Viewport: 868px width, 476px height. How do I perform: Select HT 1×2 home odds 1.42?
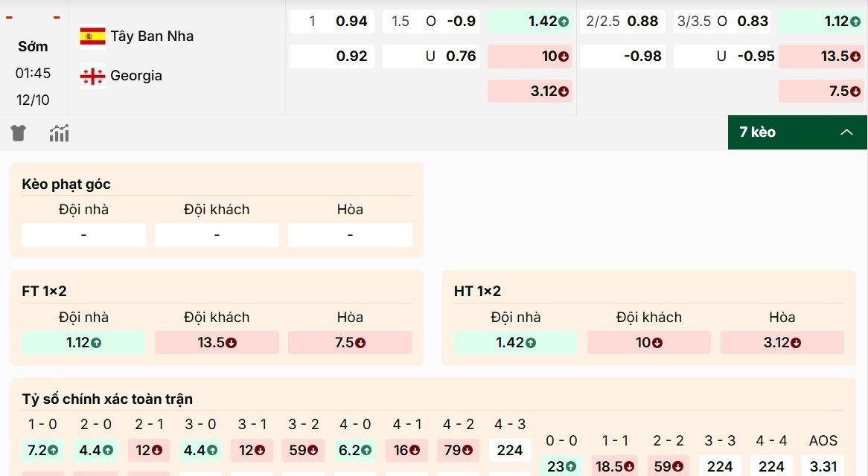pos(515,343)
